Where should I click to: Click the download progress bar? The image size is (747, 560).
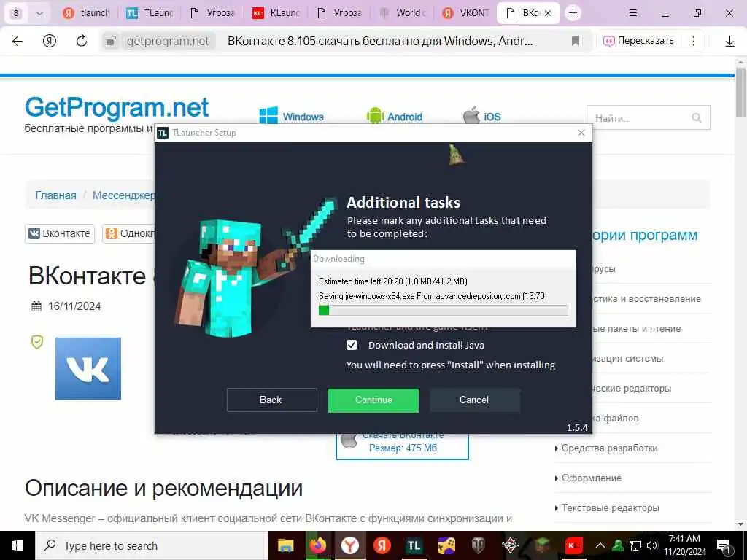point(443,311)
